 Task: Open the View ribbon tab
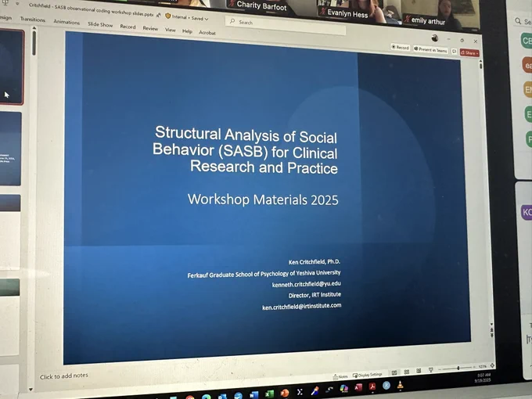tap(171, 30)
